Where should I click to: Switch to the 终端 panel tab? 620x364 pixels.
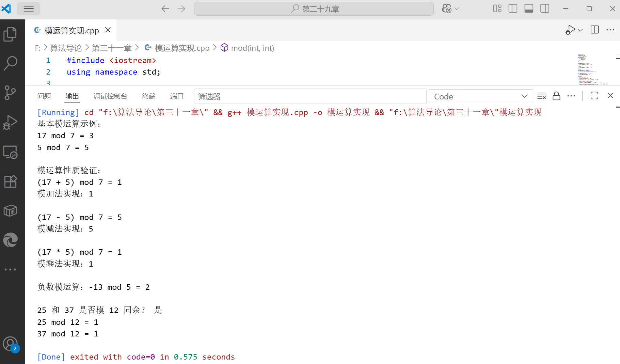click(x=149, y=96)
